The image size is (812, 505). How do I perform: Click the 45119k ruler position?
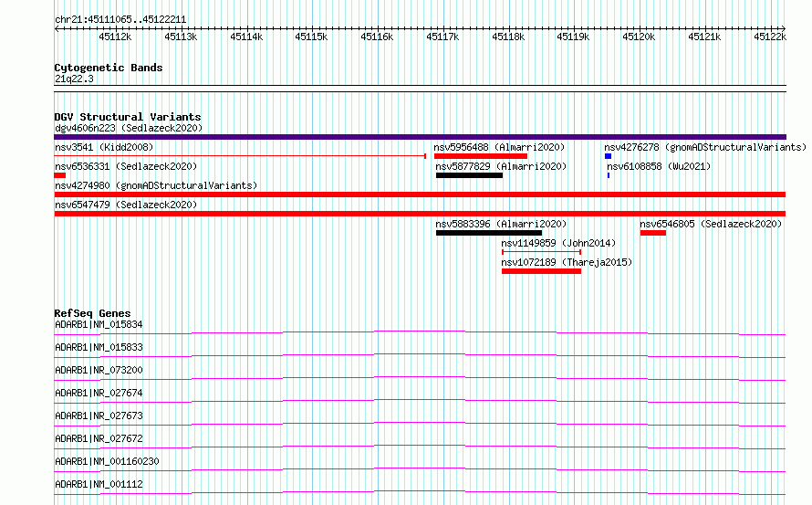pyautogui.click(x=573, y=37)
